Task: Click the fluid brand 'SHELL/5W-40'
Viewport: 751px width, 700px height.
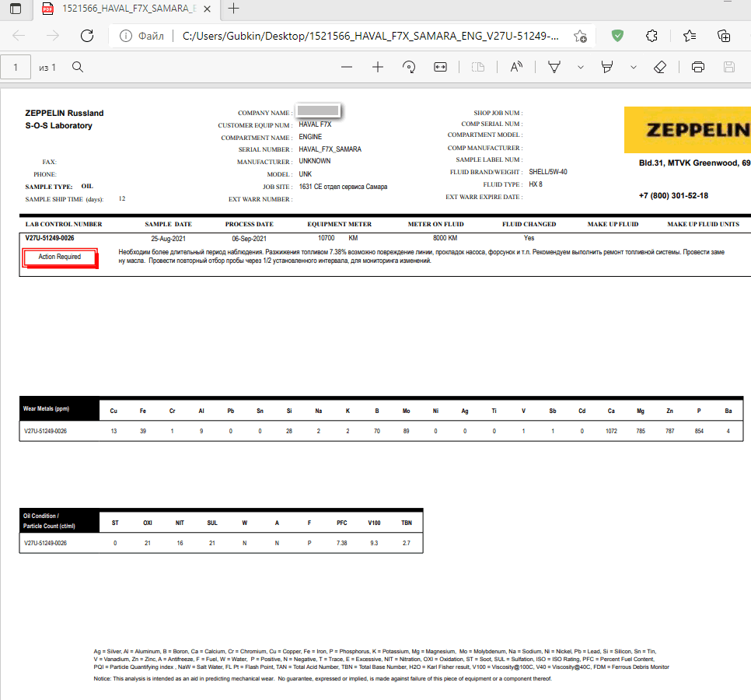Action: pos(548,172)
